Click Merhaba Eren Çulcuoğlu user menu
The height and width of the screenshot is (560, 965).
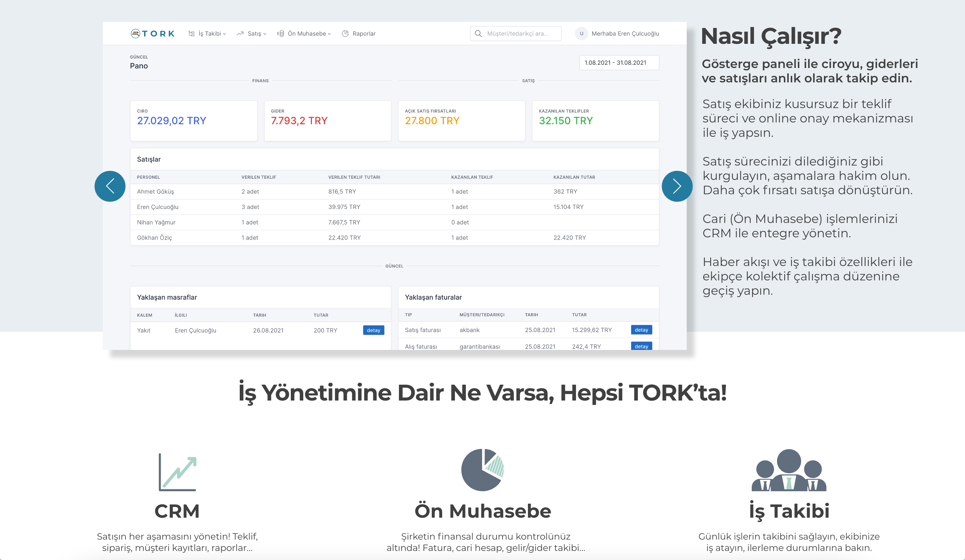(x=617, y=34)
